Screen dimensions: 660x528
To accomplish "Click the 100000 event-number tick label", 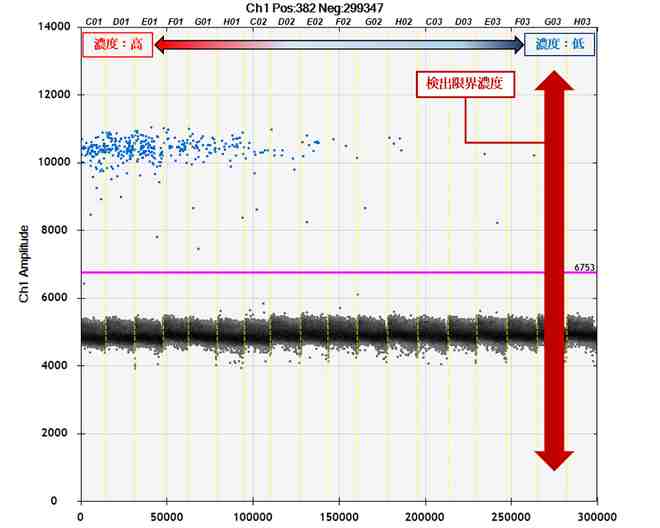I will point(253,517).
